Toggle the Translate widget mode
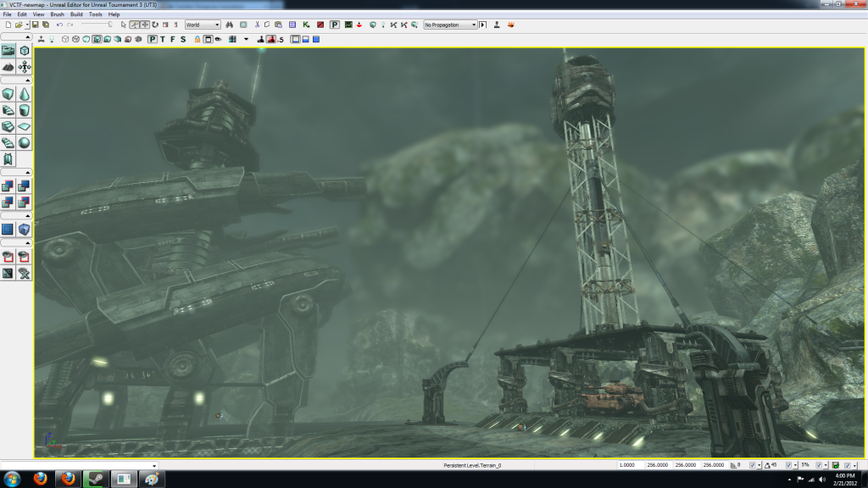The width and height of the screenshot is (868, 488). (145, 25)
